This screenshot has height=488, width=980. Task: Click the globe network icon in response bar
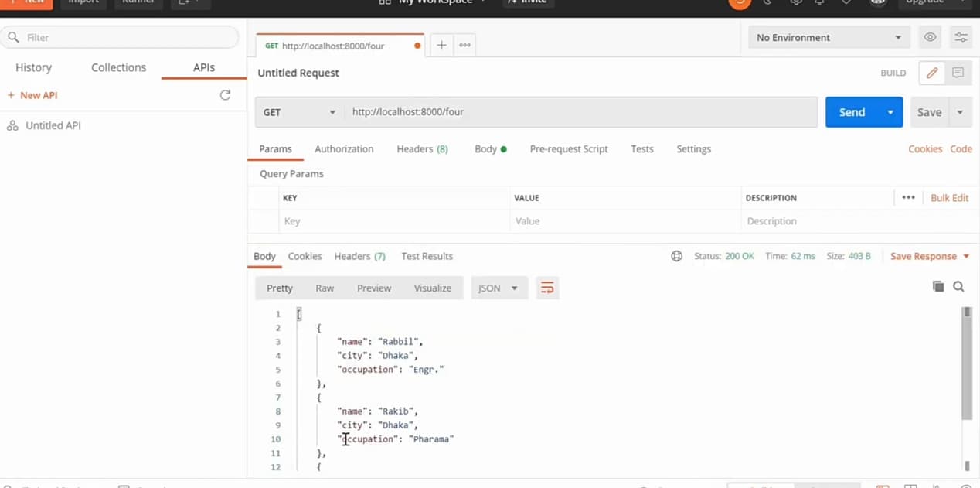(676, 256)
